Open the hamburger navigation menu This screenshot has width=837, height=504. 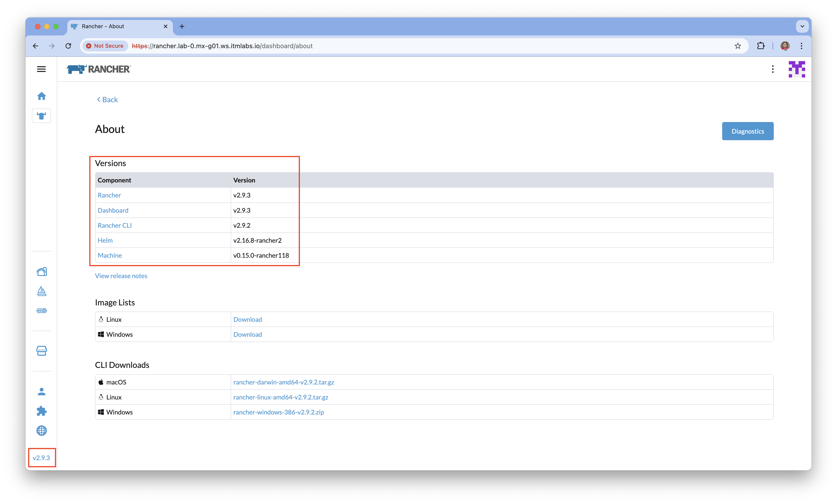coord(41,69)
